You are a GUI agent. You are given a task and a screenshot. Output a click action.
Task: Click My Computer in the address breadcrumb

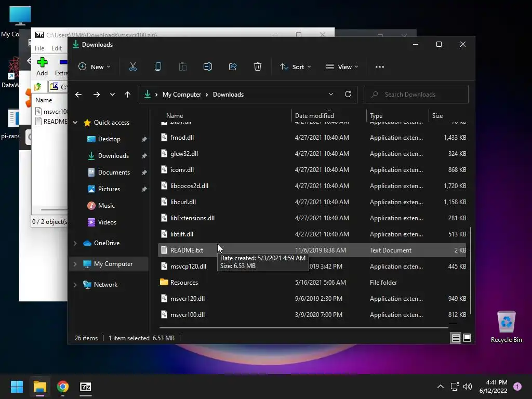181,95
